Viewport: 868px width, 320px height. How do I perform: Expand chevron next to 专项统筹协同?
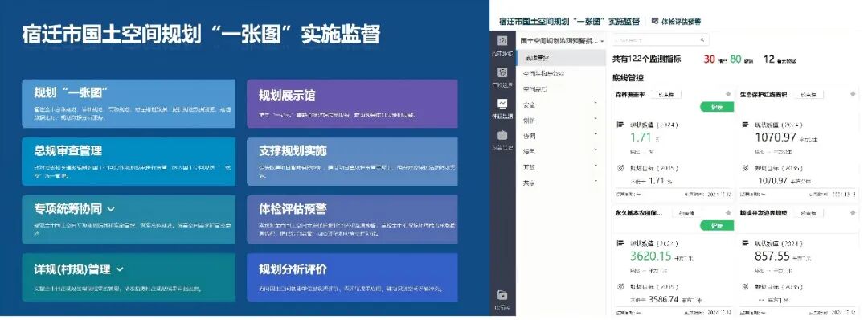[111, 209]
